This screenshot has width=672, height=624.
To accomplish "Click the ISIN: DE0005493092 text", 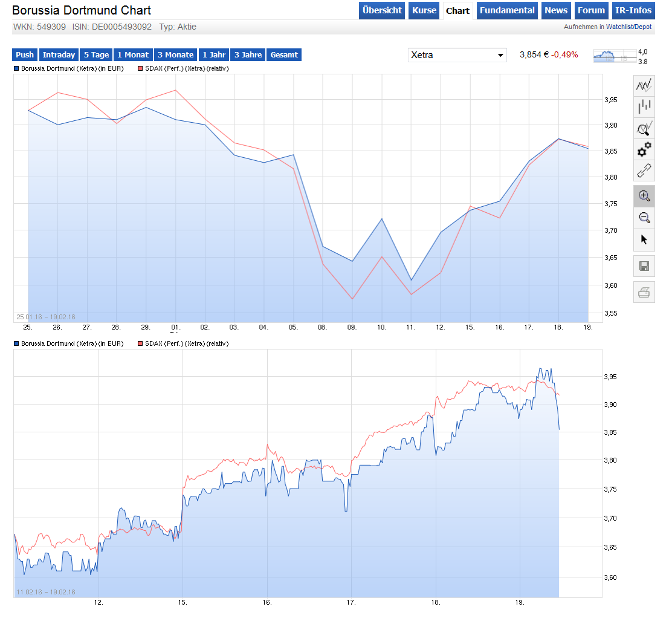I will point(112,27).
